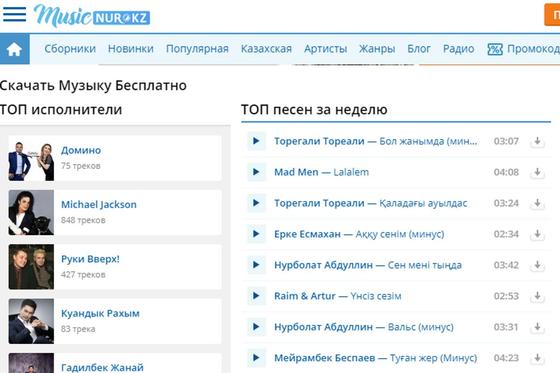
Task: Click the 02:53 track duration
Action: coord(506,296)
